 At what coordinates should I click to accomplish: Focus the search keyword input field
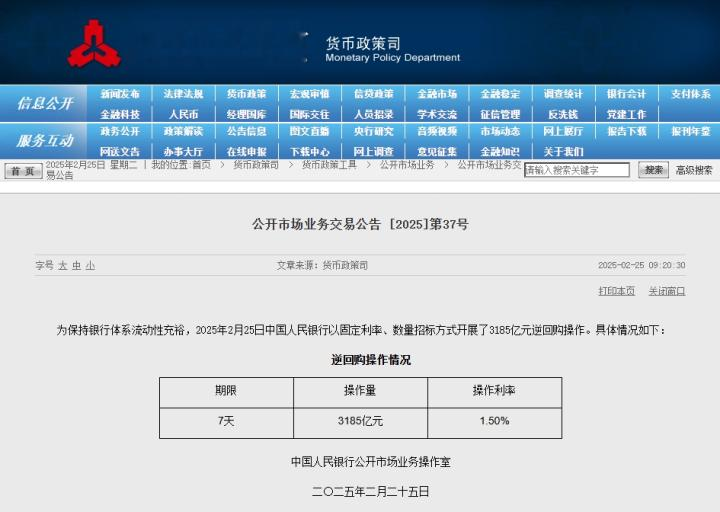(577, 170)
